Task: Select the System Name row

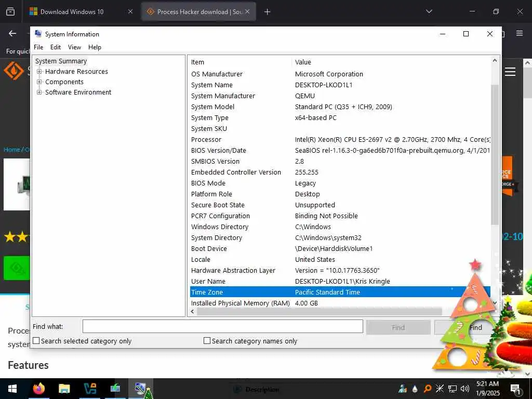Action: pyautogui.click(x=340, y=85)
